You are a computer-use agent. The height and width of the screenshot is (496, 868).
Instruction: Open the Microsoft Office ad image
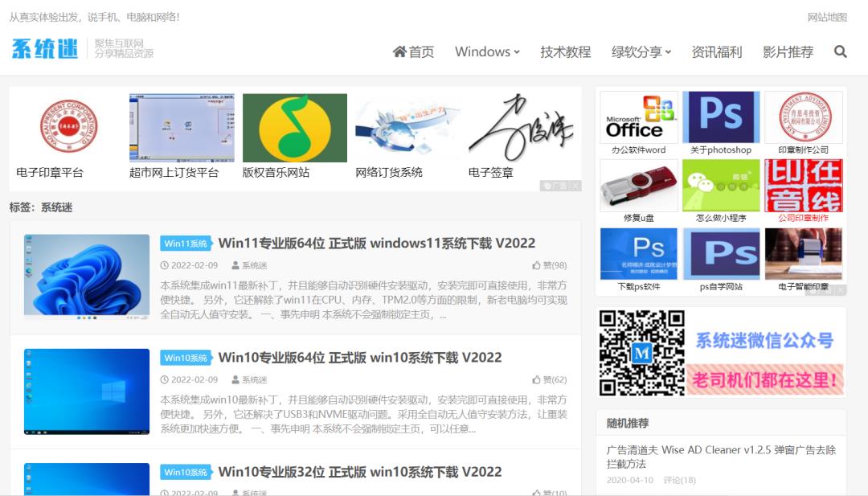pos(639,117)
